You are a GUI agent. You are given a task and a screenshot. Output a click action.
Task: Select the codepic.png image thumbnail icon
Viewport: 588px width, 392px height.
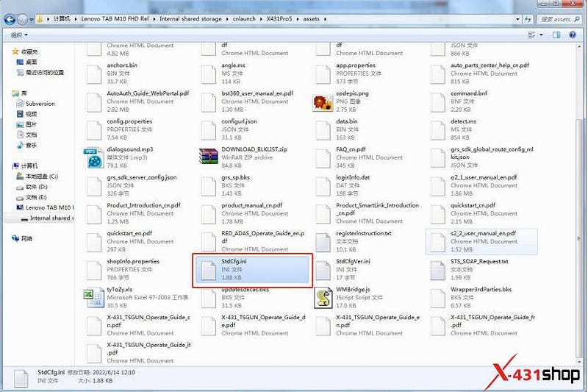click(x=323, y=101)
